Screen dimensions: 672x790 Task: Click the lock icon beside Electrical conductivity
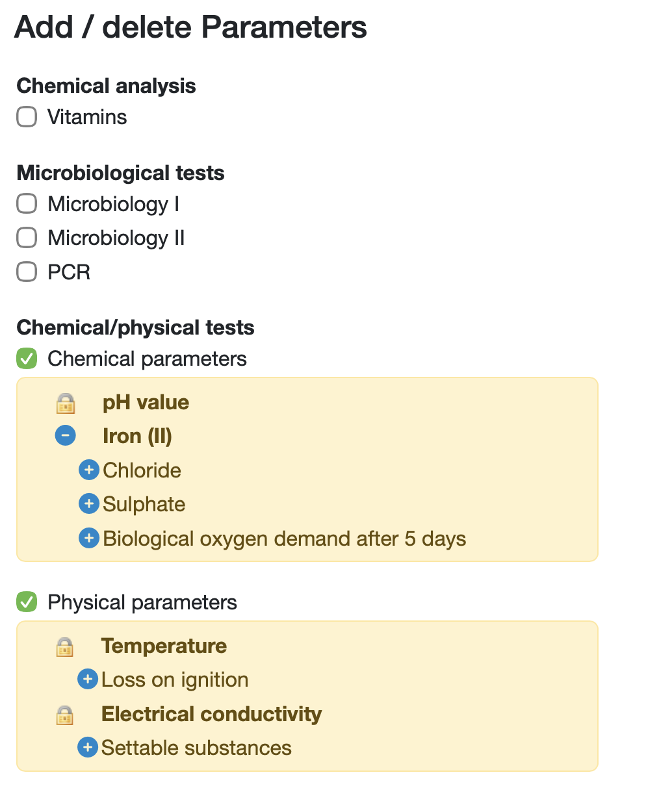click(x=64, y=715)
